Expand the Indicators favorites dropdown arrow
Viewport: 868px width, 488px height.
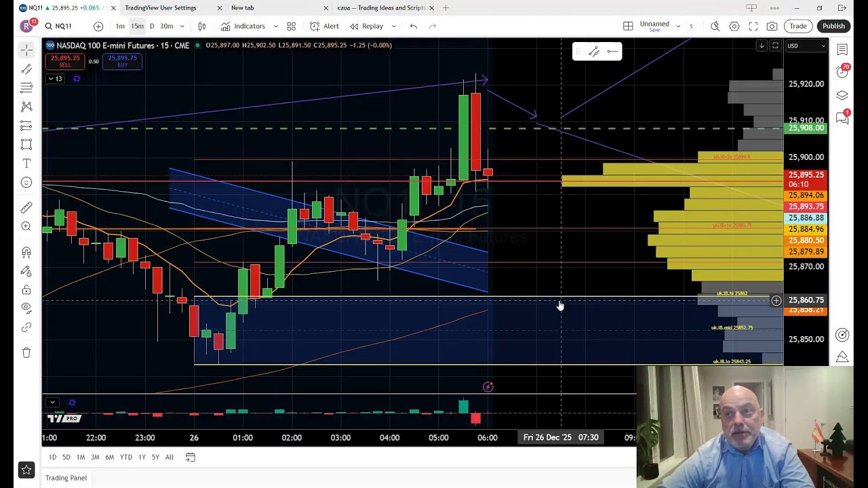pos(275,26)
